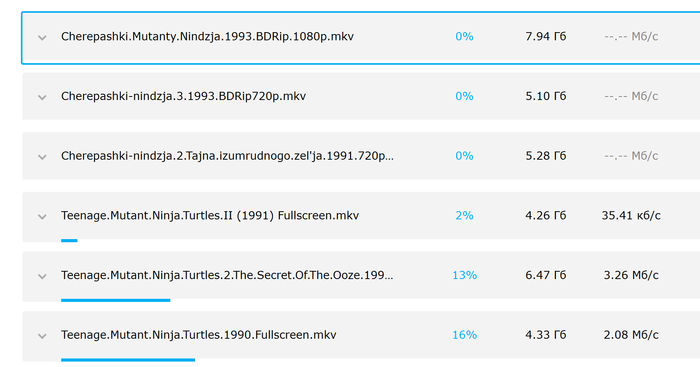Click the 3.26 Мб/с speed value
Image resolution: width=700 pixels, height=367 pixels.
[x=631, y=275]
